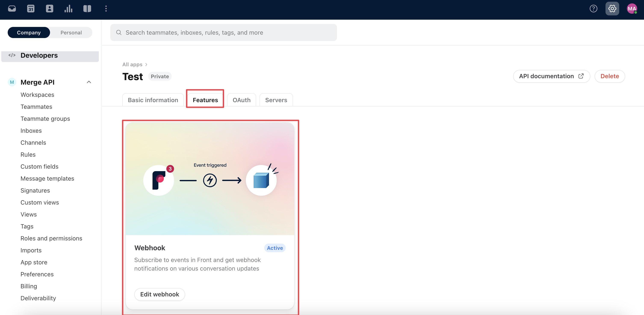
Task: Click the settings gear icon
Action: [x=612, y=9]
